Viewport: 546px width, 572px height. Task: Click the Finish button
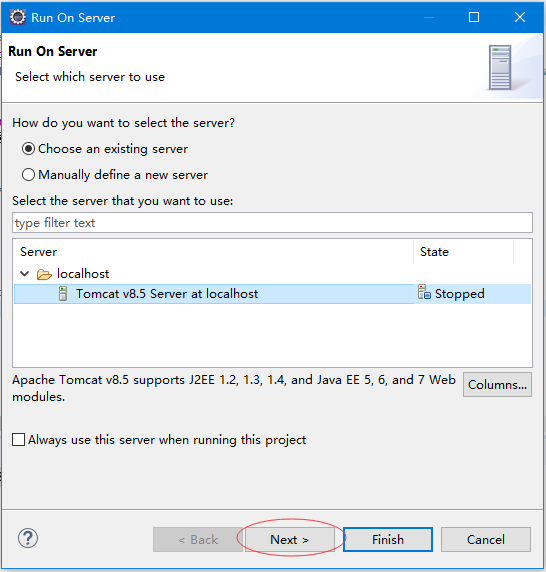coord(388,540)
